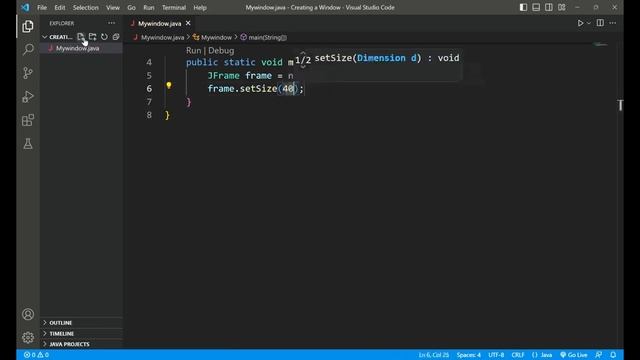Open the Go menu
Image resolution: width=640 pixels, height=360 pixels.
tap(131, 7)
